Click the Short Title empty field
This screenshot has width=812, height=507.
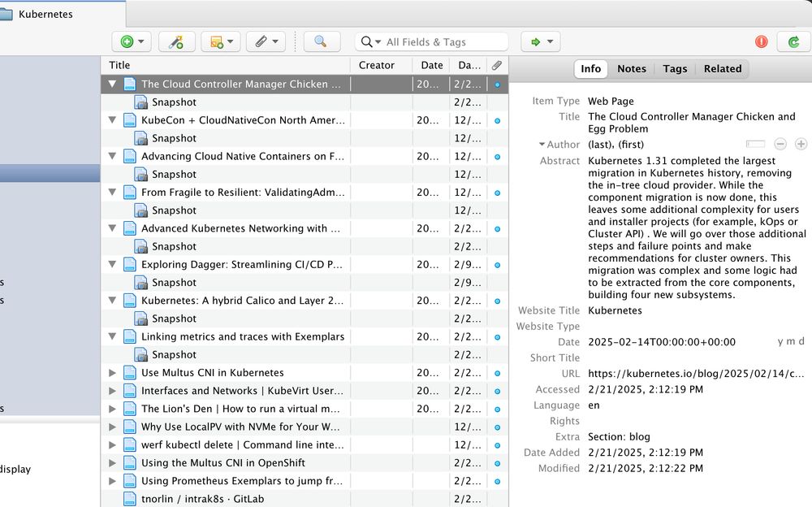[x=696, y=358]
